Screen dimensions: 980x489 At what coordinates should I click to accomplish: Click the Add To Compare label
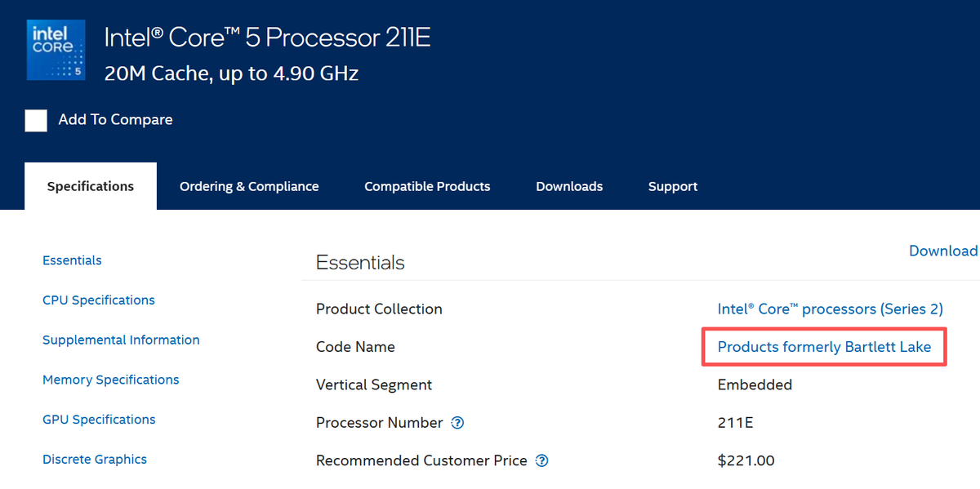(x=115, y=120)
